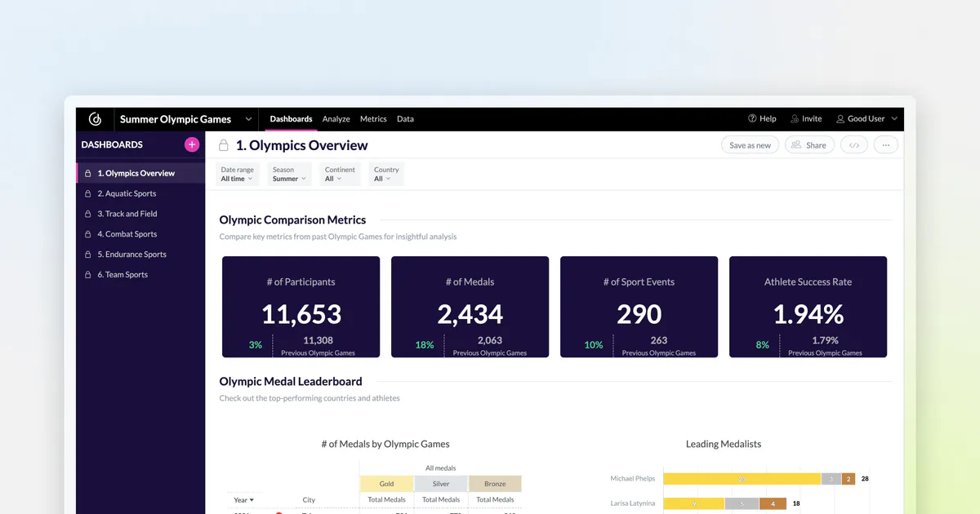Click lock icon of Aquatic Sports item
Viewport: 980px width, 514px height.
tap(88, 193)
